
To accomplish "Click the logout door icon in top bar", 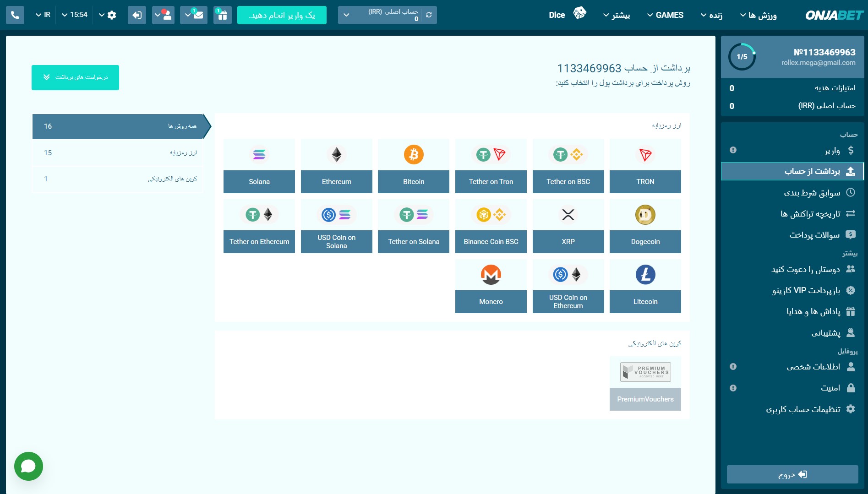I will point(137,15).
